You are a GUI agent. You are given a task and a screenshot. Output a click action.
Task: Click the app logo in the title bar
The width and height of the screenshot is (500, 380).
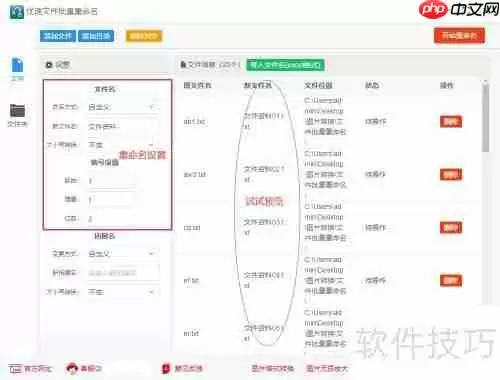click(17, 12)
